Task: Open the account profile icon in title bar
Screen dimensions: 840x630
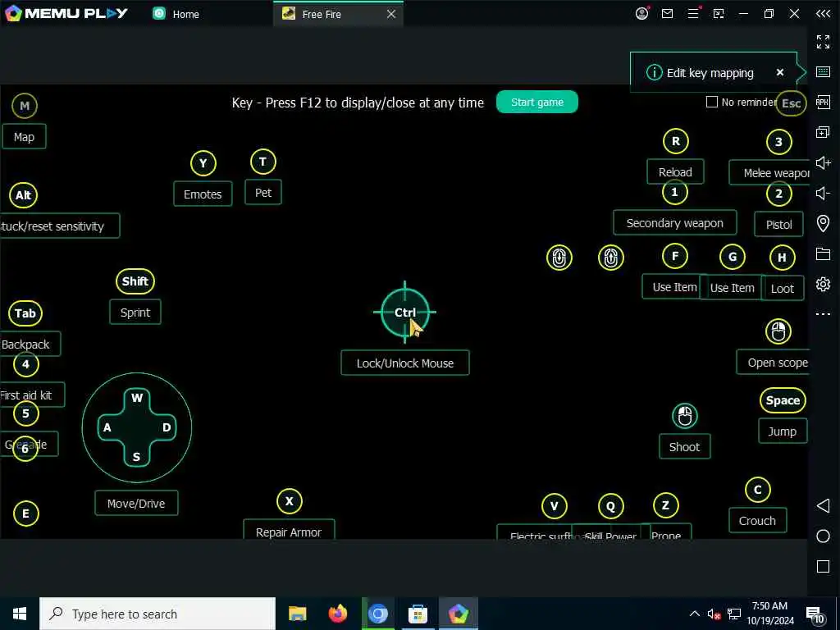Action: [x=641, y=13]
